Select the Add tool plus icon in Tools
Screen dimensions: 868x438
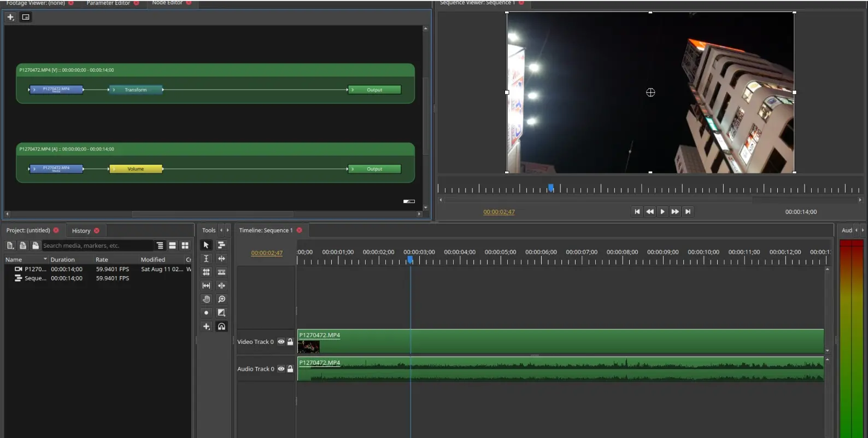coord(206,326)
